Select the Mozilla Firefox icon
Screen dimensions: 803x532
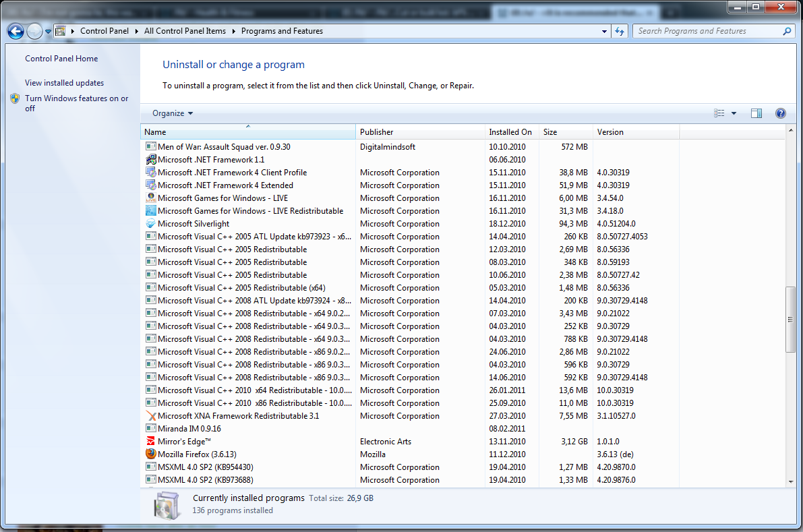pos(150,454)
